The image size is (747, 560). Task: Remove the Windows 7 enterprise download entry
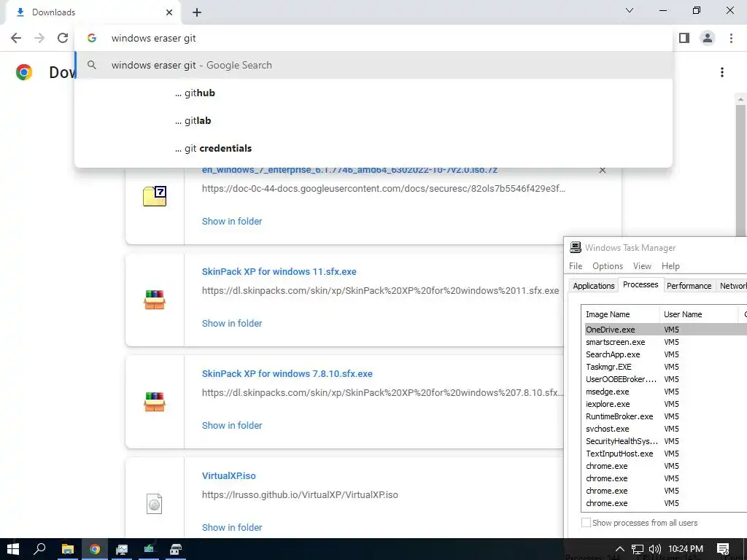tap(603, 170)
